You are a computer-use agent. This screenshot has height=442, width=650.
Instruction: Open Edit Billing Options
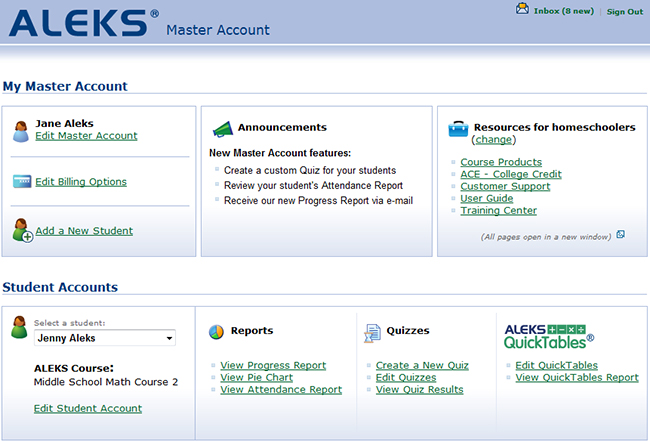[x=81, y=182]
